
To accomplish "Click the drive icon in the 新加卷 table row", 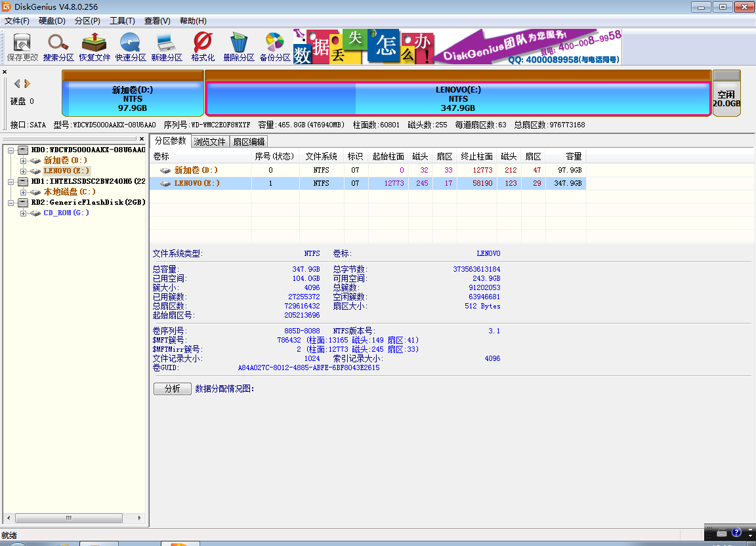I will (x=165, y=170).
